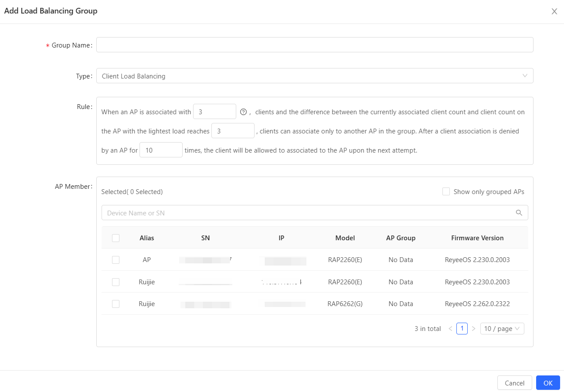Select page 1 in pagination
The width and height of the screenshot is (564, 392).
(x=462, y=329)
